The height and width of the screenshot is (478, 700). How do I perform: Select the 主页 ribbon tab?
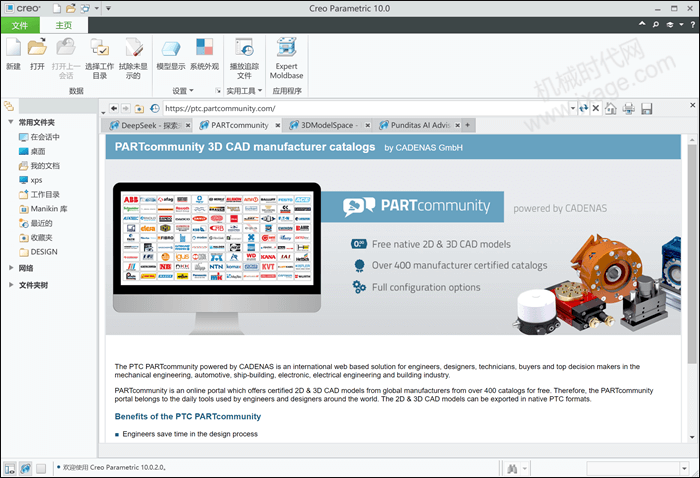click(x=63, y=25)
